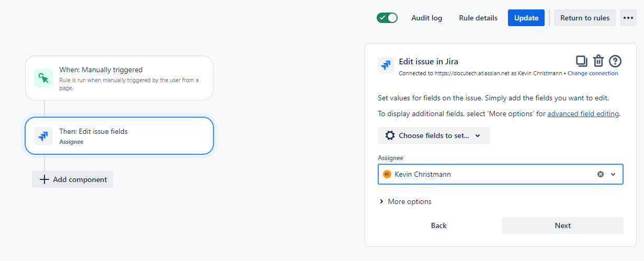This screenshot has width=644, height=261.
Task: Click the gear icon on Choose fields to set
Action: [x=390, y=135]
